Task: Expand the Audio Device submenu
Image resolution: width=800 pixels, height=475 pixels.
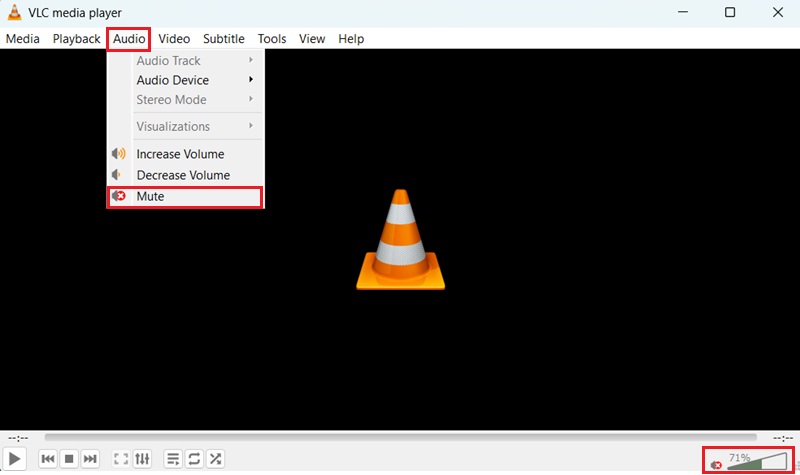Action: pyautogui.click(x=186, y=80)
